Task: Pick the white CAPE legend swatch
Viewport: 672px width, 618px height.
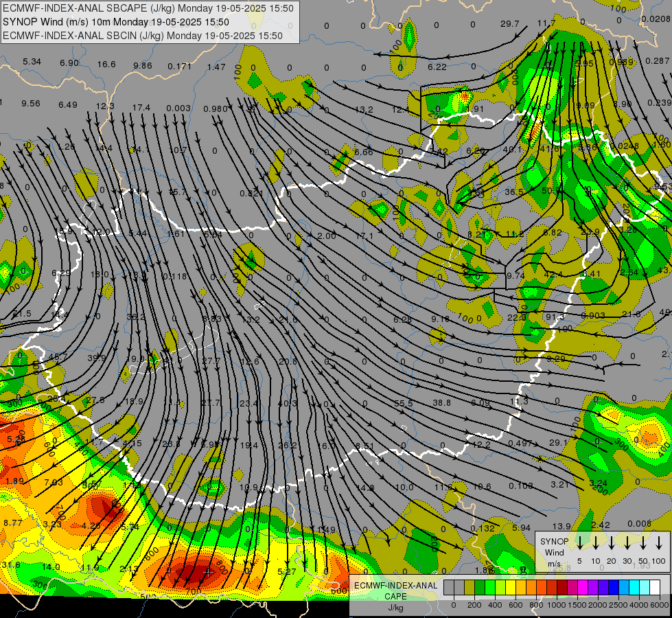Action: (x=654, y=588)
